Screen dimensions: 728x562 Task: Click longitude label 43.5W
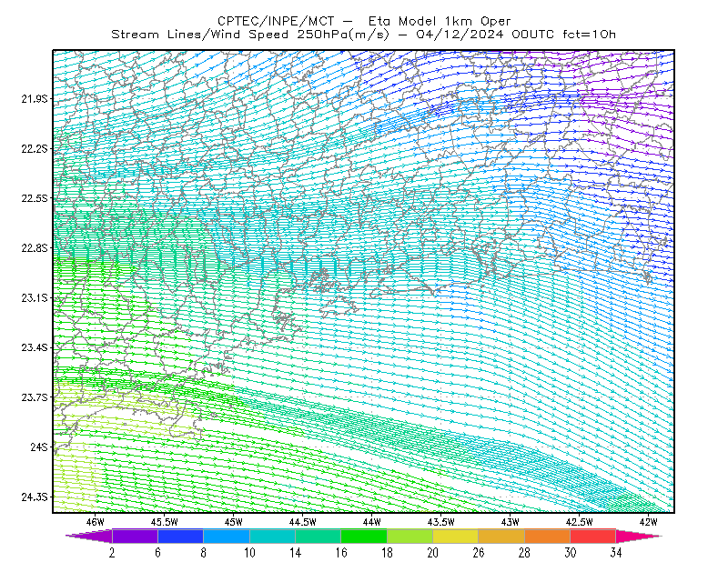440,522
